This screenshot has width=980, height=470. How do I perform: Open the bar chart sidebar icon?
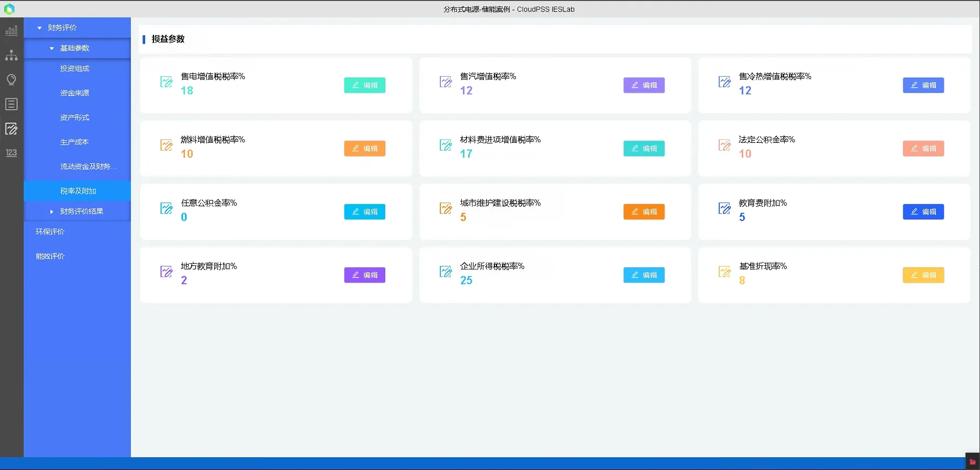(x=12, y=30)
